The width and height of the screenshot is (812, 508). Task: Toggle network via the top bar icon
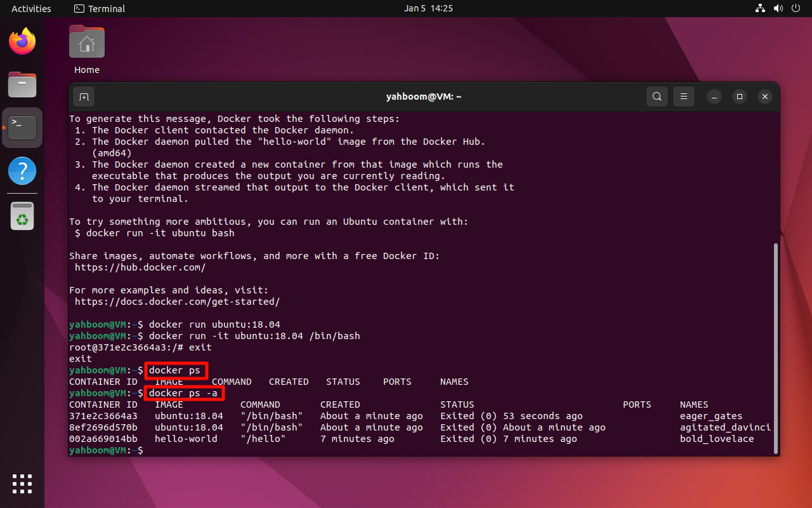point(759,8)
